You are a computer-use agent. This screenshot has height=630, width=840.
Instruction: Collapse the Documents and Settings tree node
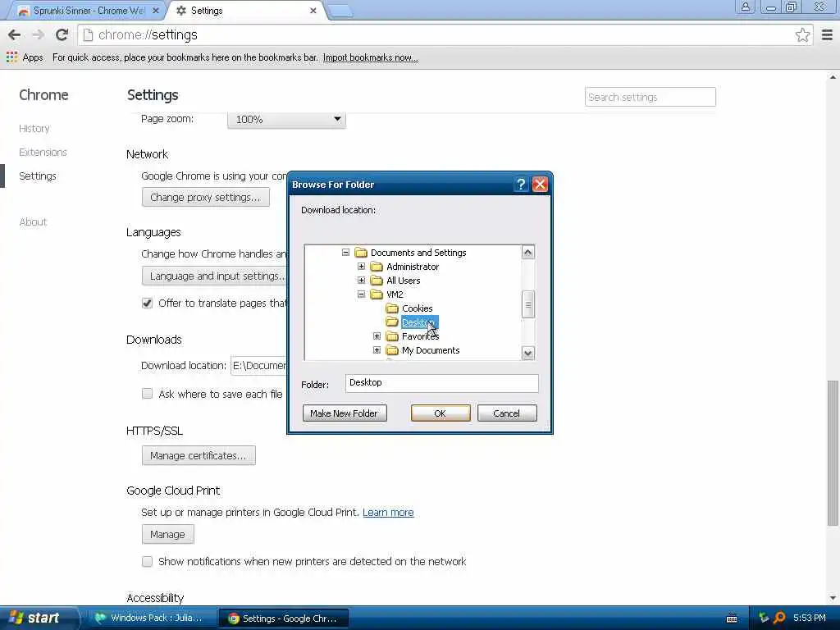345,253
